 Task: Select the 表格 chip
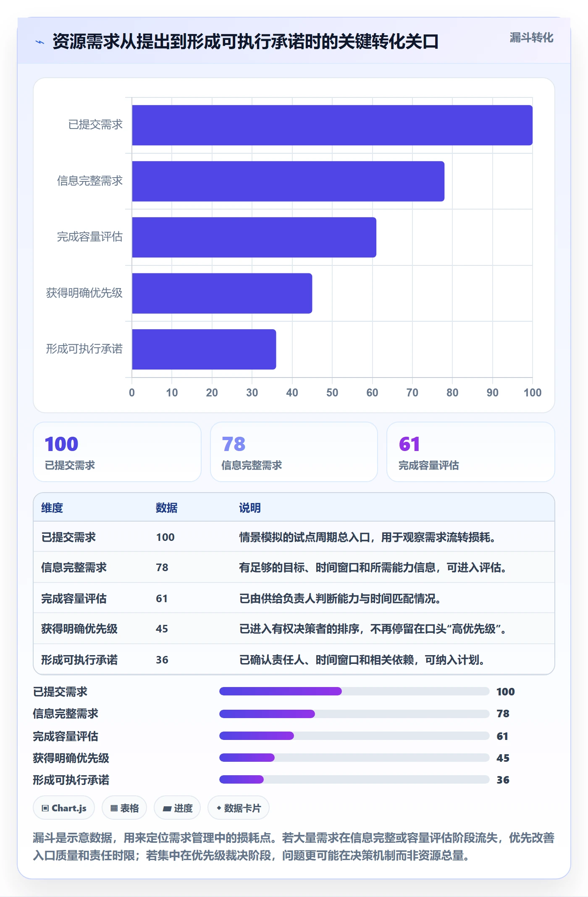(124, 808)
